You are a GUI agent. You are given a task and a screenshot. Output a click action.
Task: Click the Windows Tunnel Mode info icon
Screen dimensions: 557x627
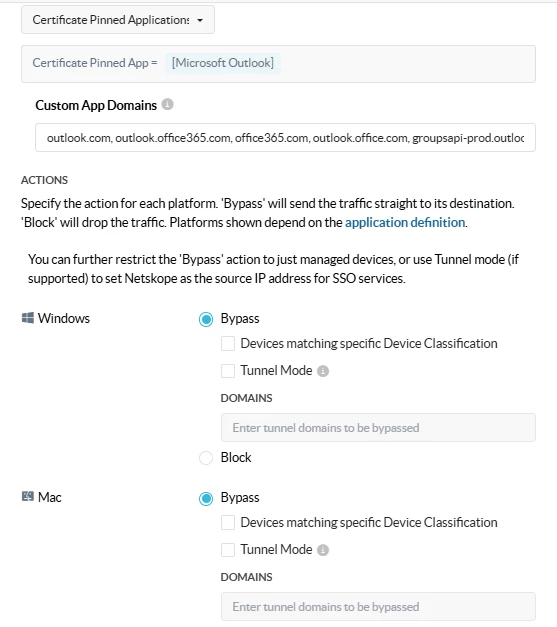pyautogui.click(x=323, y=371)
